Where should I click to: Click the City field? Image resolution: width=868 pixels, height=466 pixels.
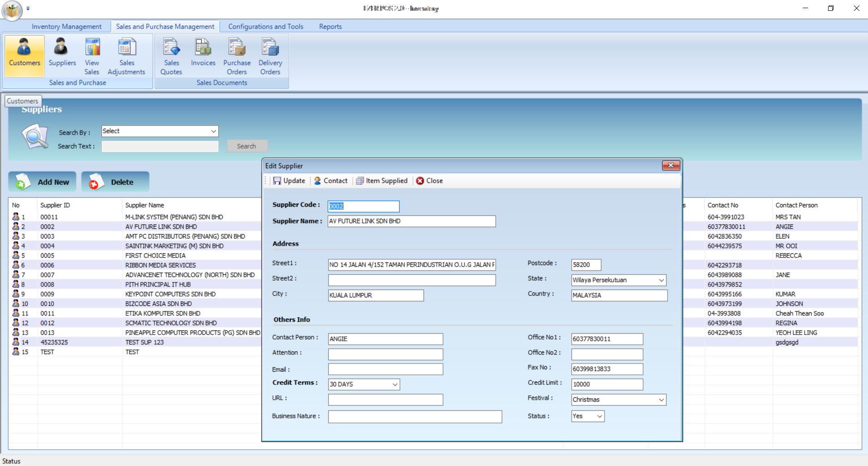(x=376, y=296)
